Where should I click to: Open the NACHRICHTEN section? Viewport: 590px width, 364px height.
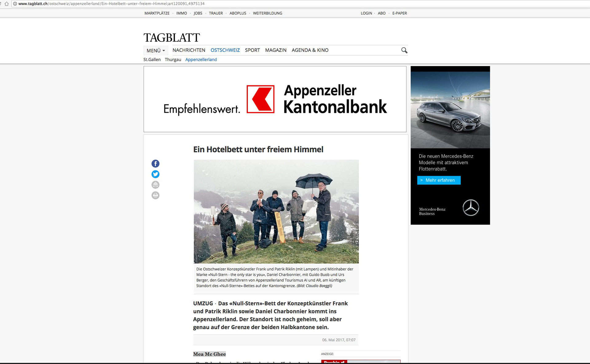click(189, 50)
